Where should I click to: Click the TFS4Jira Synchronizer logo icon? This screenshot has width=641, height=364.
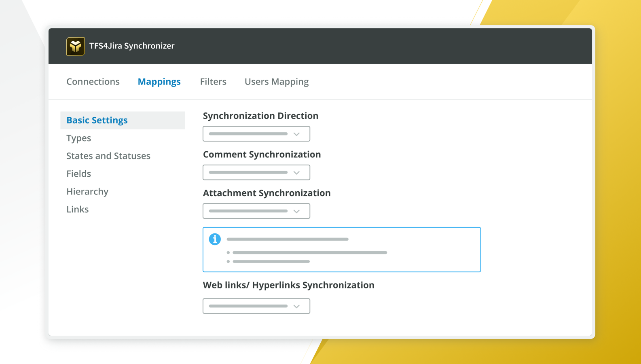pos(76,46)
